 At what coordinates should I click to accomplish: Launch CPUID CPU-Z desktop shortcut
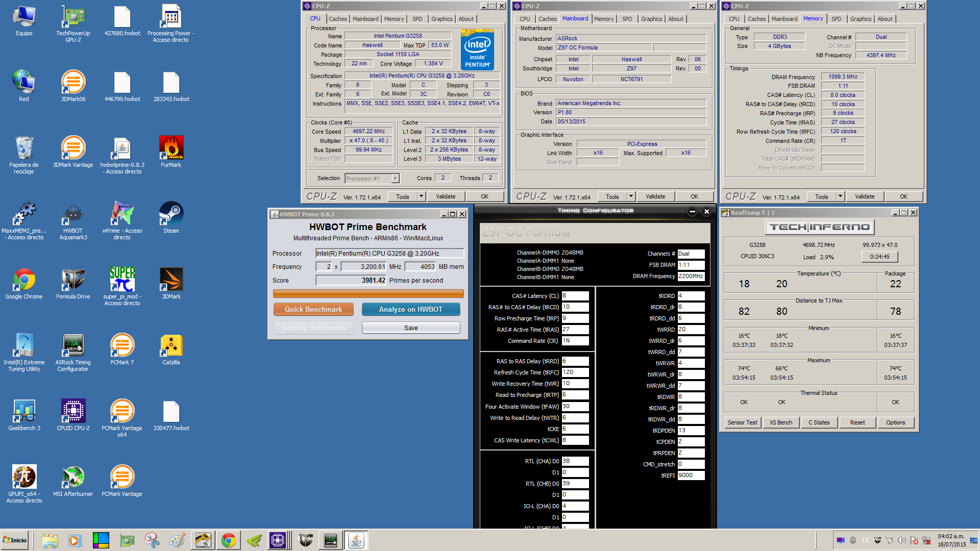pos(73,415)
